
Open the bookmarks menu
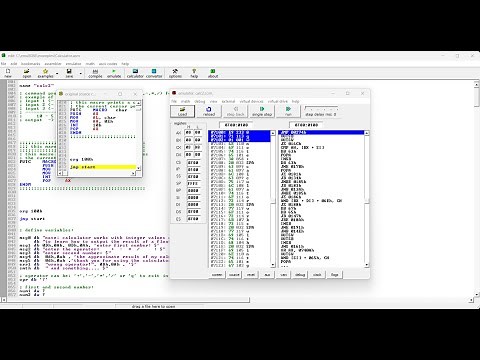point(31,64)
